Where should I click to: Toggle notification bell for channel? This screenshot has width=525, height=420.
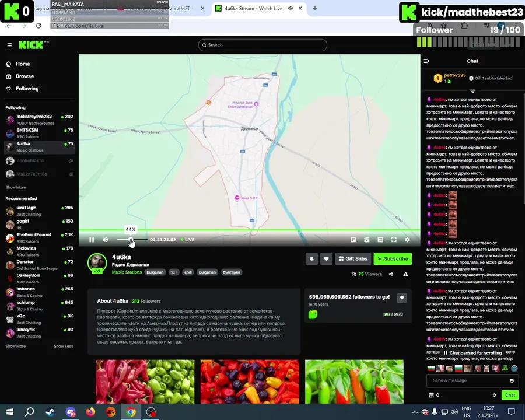pos(311,259)
